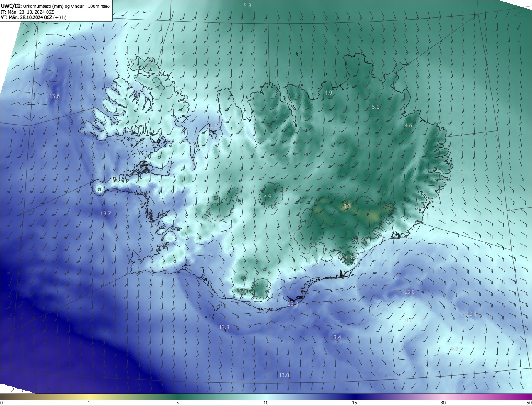
Task: Click the 13.6 value label over the sea
Action: tap(54, 96)
